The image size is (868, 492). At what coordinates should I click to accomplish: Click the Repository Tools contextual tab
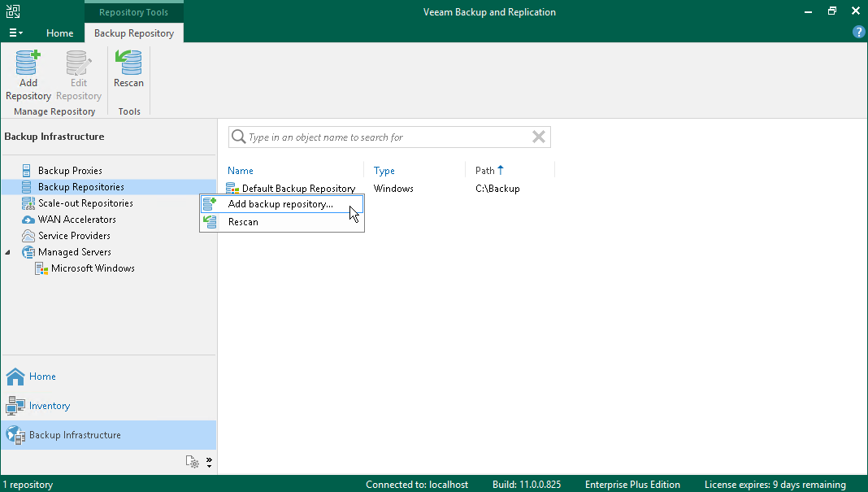(x=133, y=12)
